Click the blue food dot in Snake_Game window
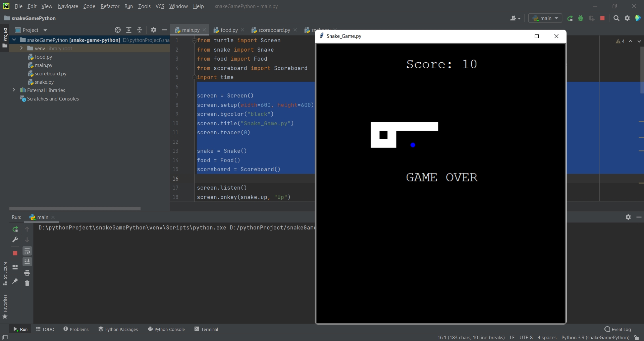Viewport: 644px width, 341px height. (x=413, y=145)
